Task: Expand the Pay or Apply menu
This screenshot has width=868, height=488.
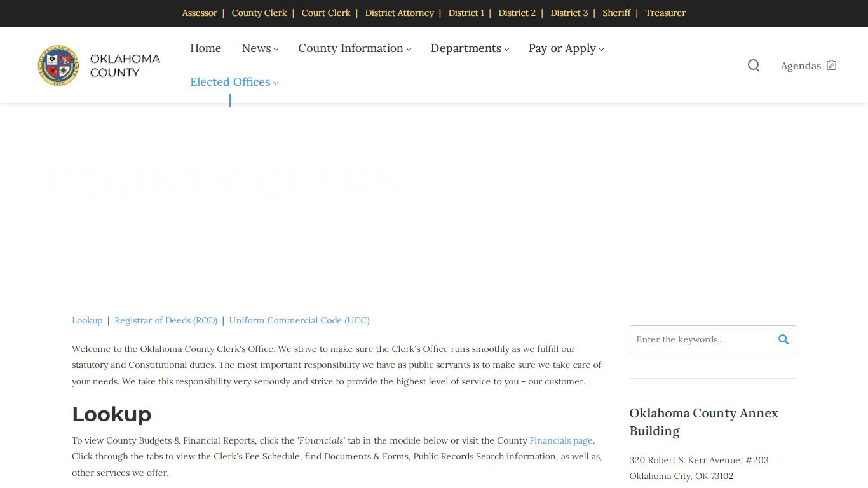Action: point(566,48)
